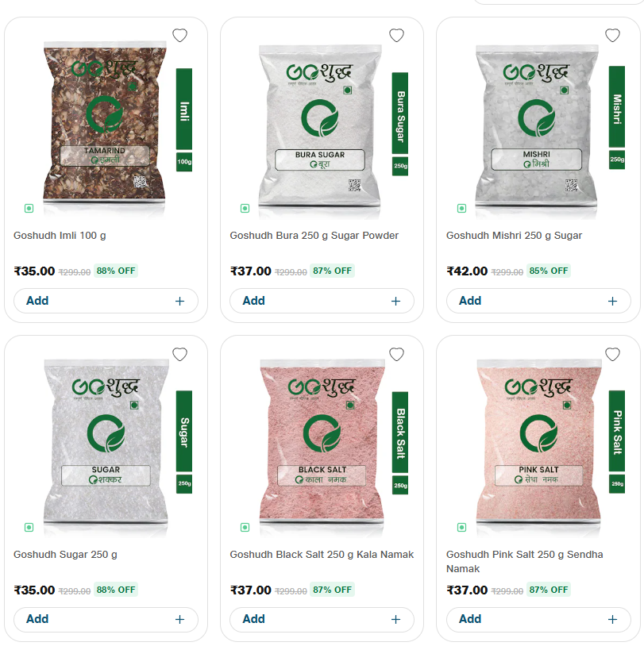Viewport: 644px width, 646px height.
Task: Click plus icon for Bura Sugar Powder
Action: 395,301
